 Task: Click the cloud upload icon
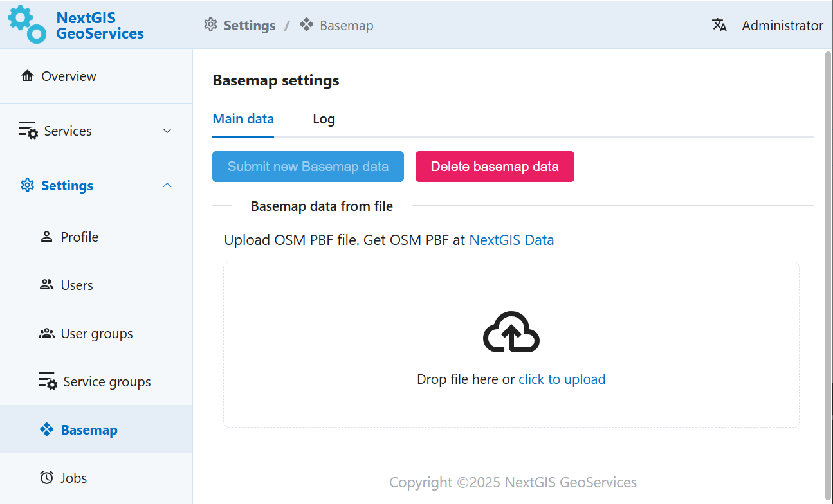click(511, 332)
